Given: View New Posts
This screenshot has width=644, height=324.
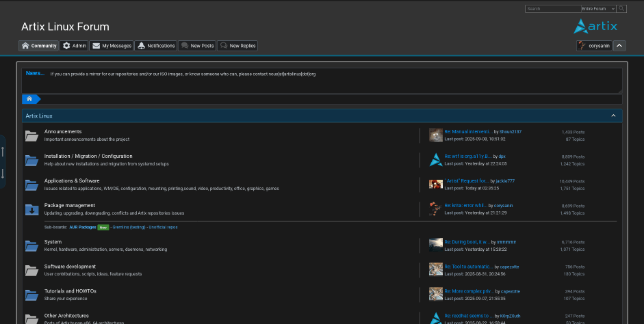Looking at the screenshot, I should pos(197,46).
